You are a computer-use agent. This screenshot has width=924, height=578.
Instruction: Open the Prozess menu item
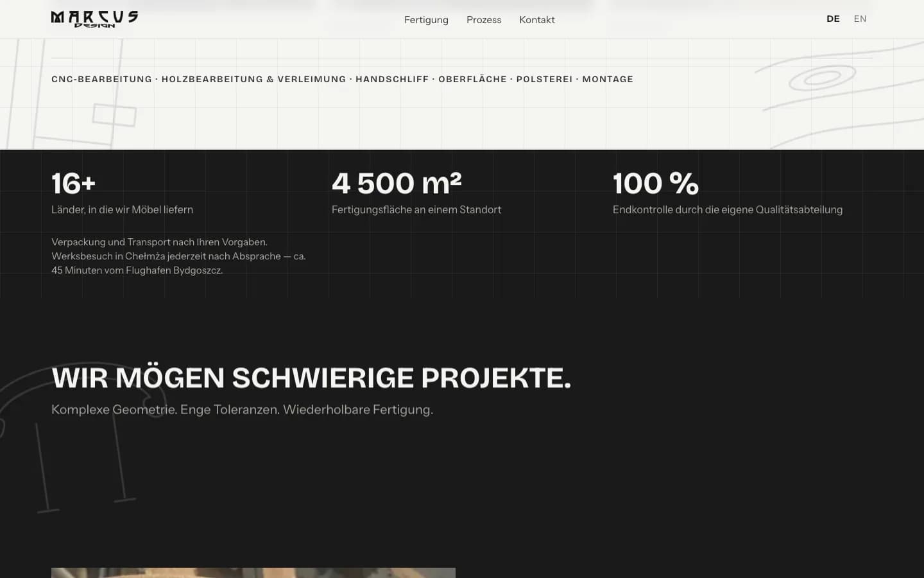click(x=484, y=20)
